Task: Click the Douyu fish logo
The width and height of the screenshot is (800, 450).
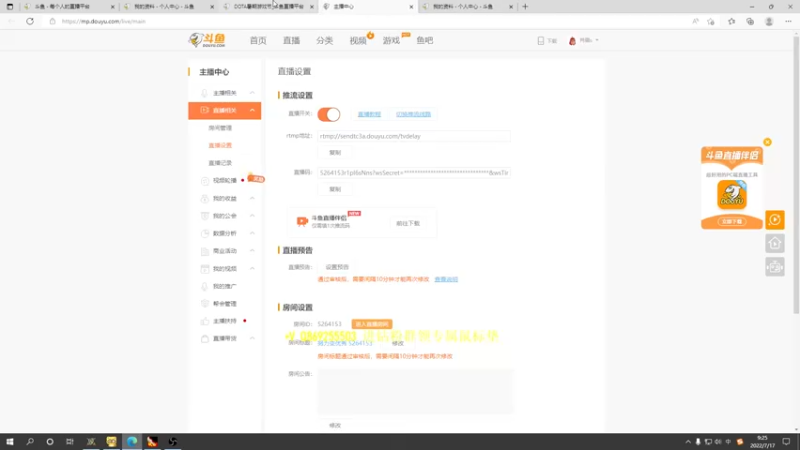Action: 207,40
